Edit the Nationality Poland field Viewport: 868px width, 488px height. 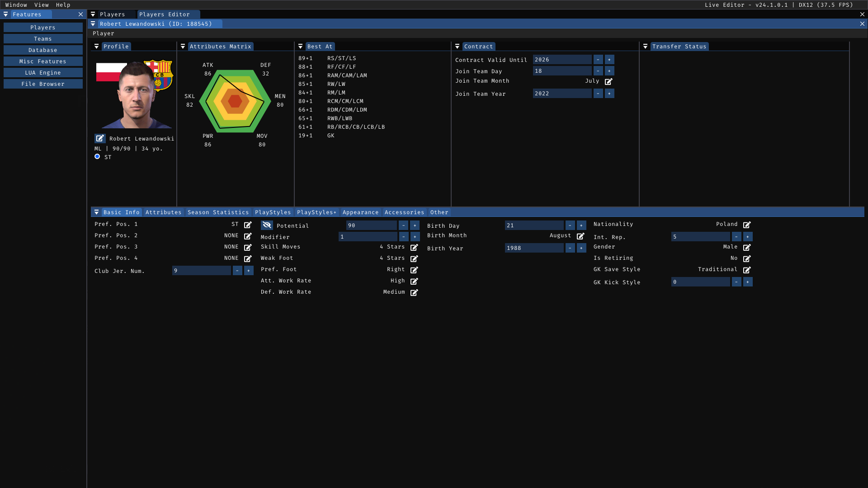(x=747, y=225)
